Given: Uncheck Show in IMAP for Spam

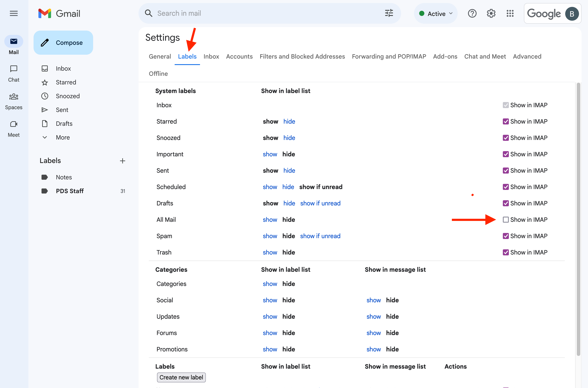Looking at the screenshot, I should [x=505, y=236].
